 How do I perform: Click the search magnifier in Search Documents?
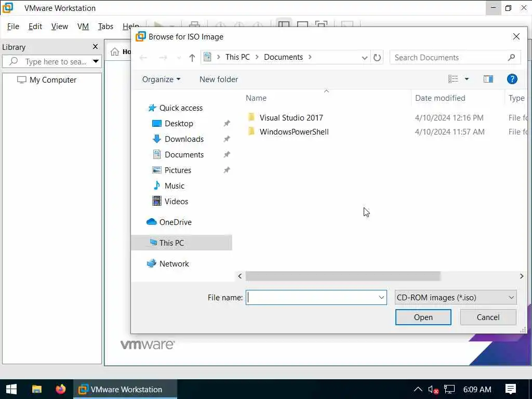pos(511,57)
